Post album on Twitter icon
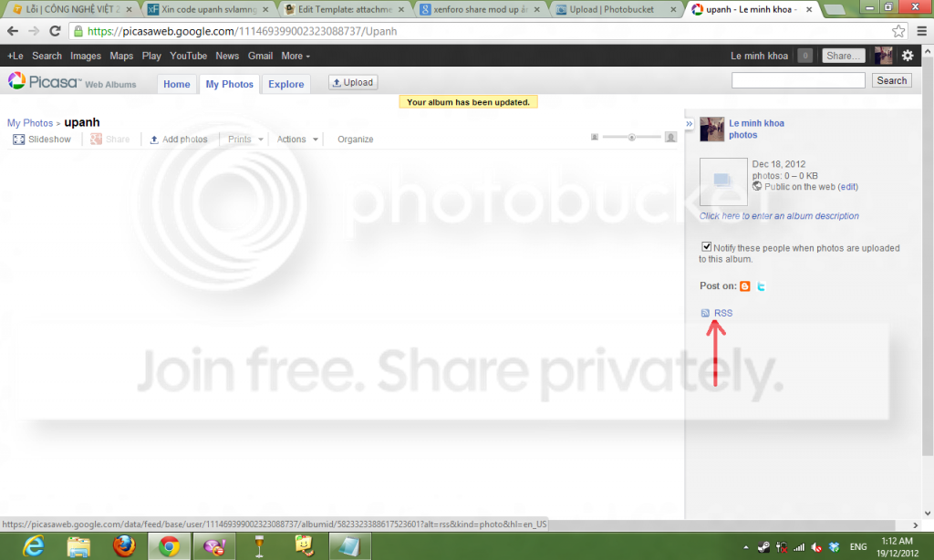Screen dimensions: 934x560 [761, 286]
